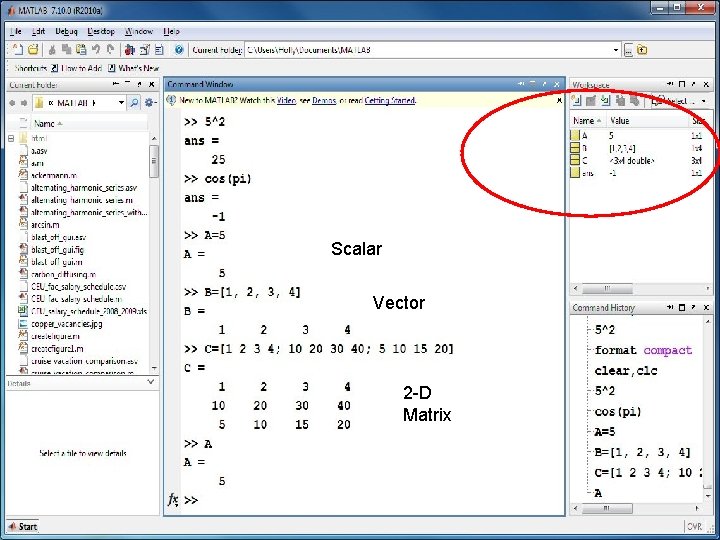Click the Copy toolbar icon

(x=67, y=50)
